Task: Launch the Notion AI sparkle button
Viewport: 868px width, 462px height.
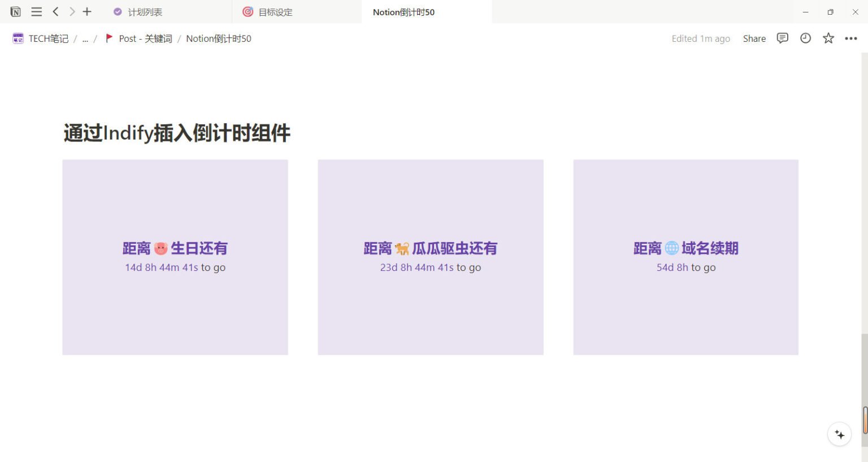Action: [x=839, y=434]
